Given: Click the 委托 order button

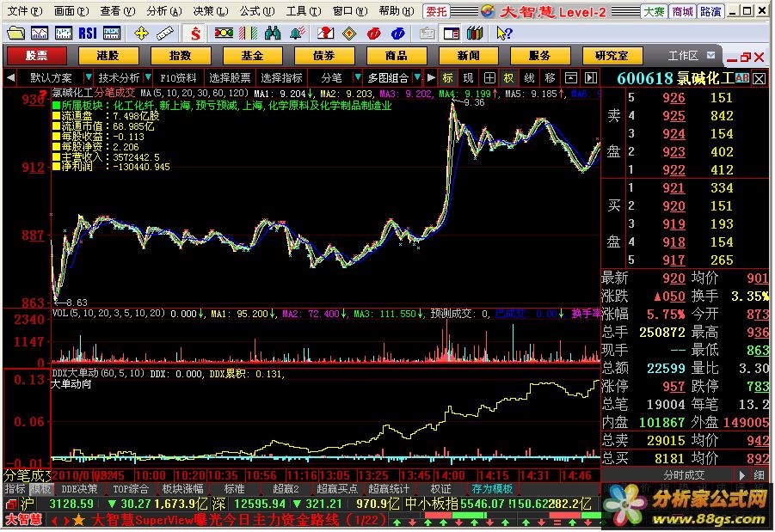Looking at the screenshot, I should pos(436,11).
